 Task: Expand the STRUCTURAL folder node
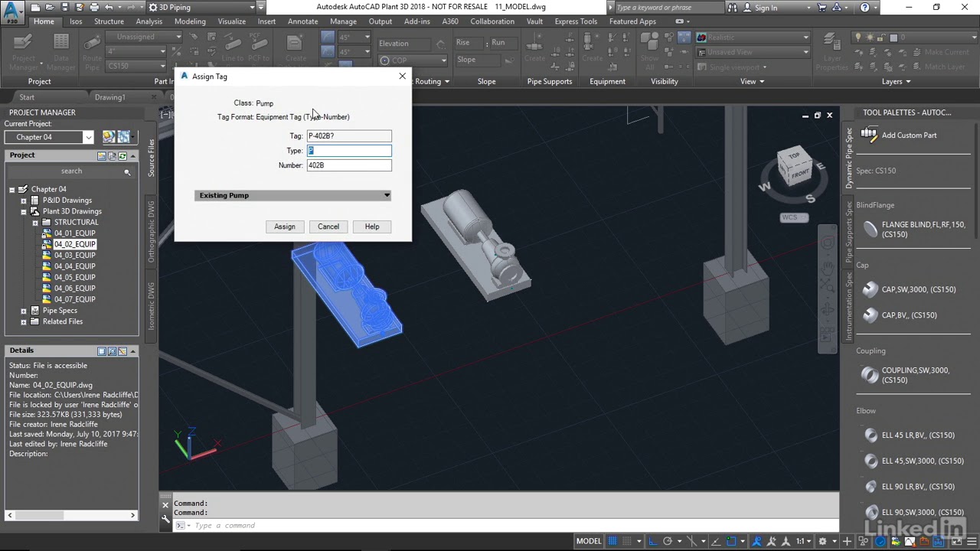point(35,223)
